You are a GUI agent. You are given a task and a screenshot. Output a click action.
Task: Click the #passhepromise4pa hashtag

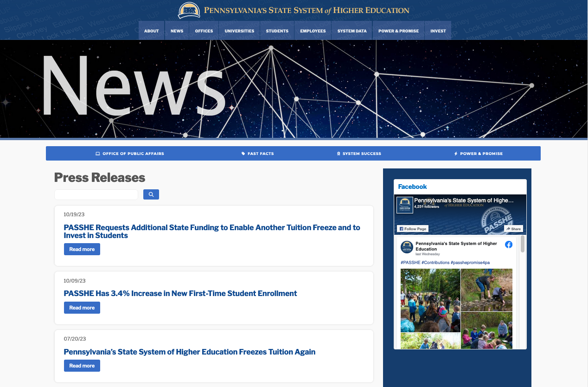470,263
